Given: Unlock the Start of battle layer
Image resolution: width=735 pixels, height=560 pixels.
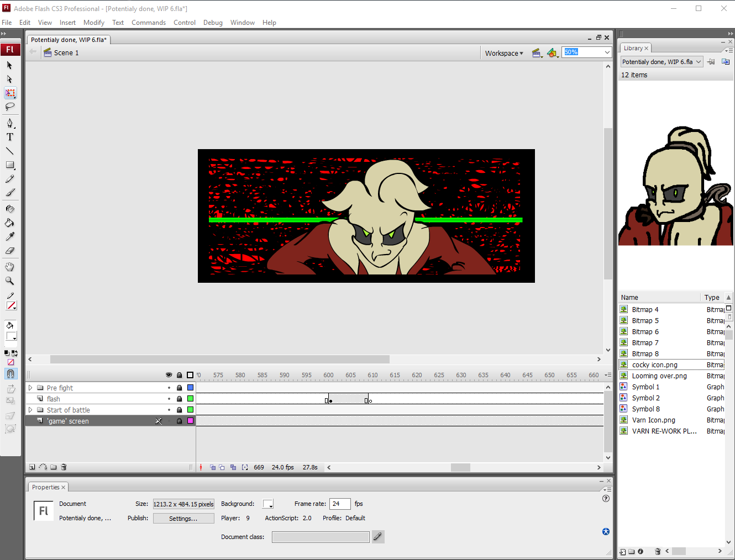Looking at the screenshot, I should (179, 410).
